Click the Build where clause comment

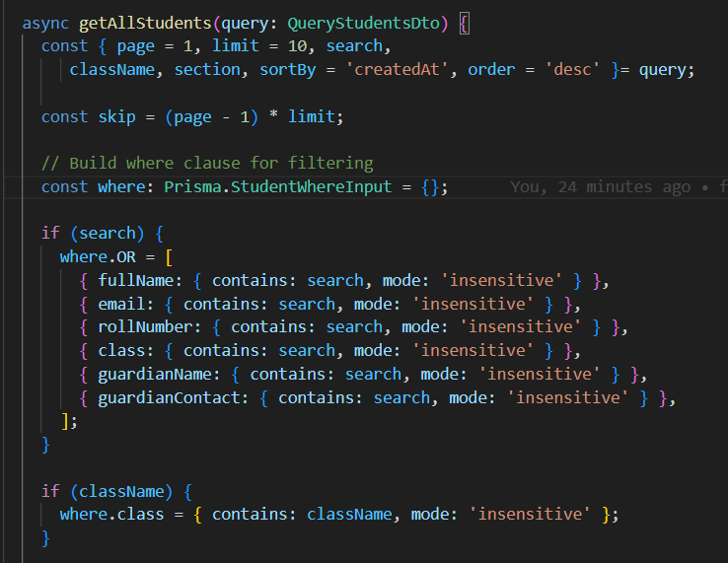pyautogui.click(x=207, y=164)
